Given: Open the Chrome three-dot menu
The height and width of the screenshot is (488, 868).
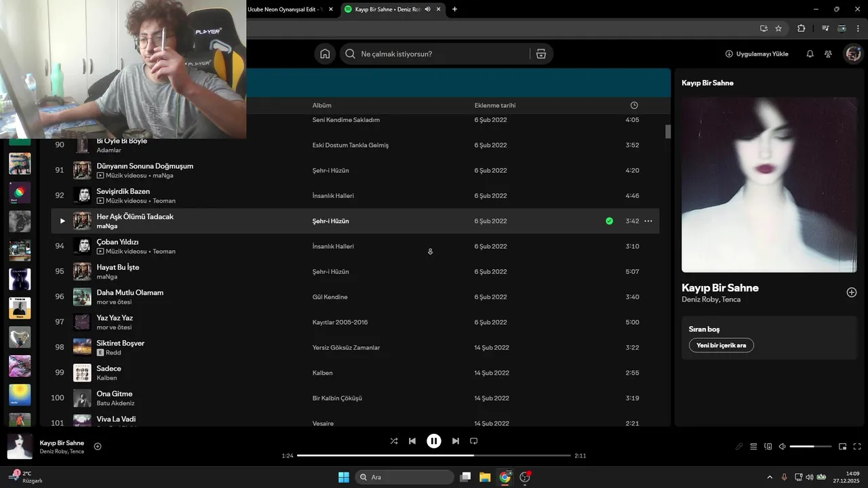Looking at the screenshot, I should 858,28.
